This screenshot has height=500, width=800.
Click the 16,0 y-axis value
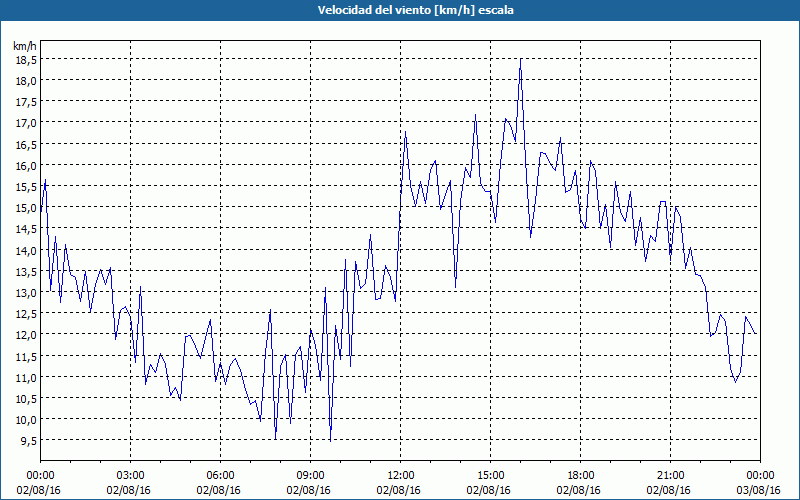coord(26,165)
